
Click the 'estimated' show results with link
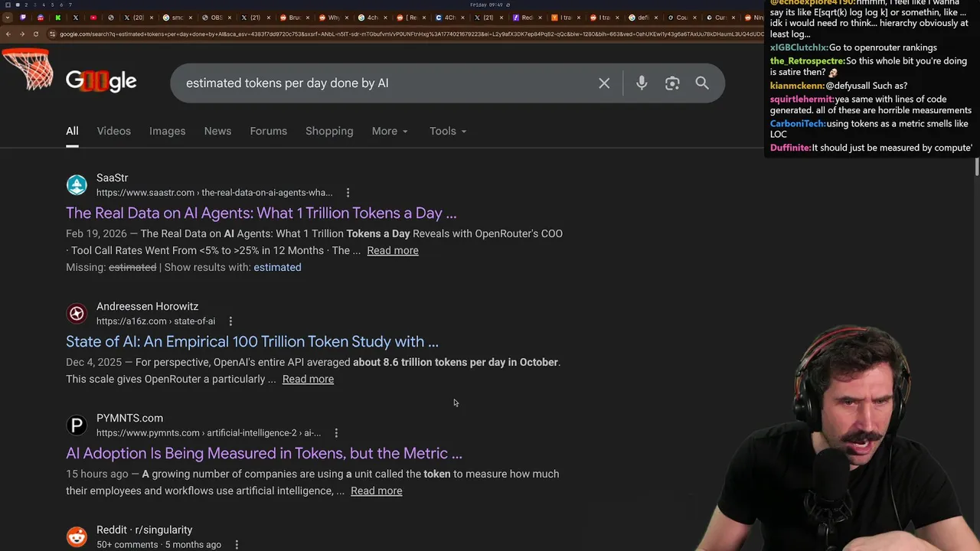[277, 267]
